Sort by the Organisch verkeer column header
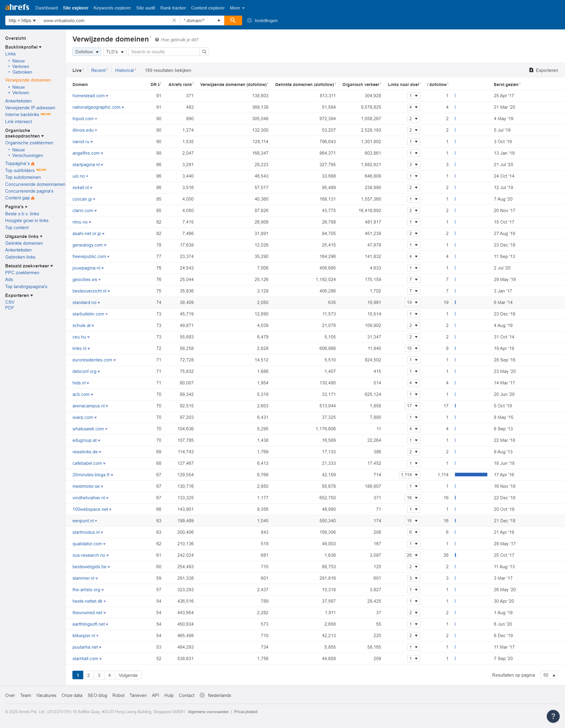Screen dimensions: 565x728 pyautogui.click(x=361, y=85)
